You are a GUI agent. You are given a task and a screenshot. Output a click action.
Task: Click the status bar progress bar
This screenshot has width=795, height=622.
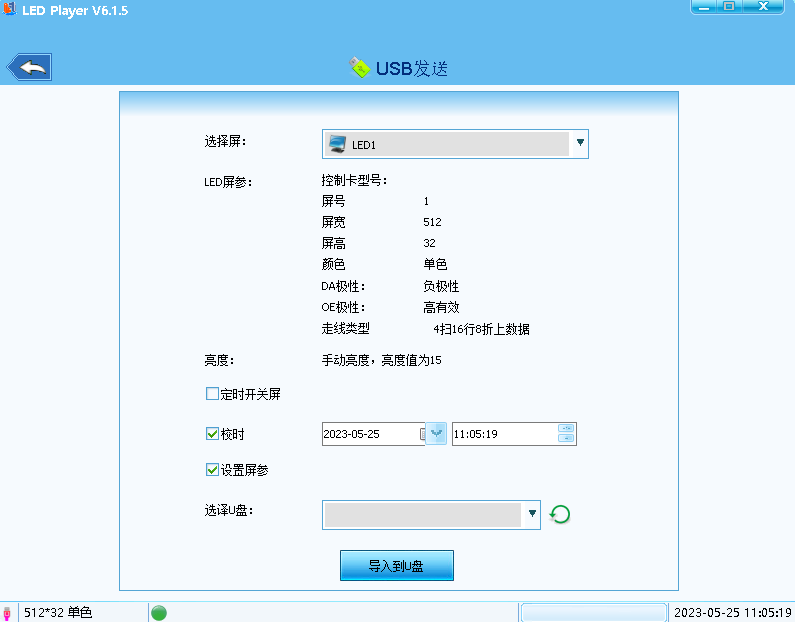point(594,612)
